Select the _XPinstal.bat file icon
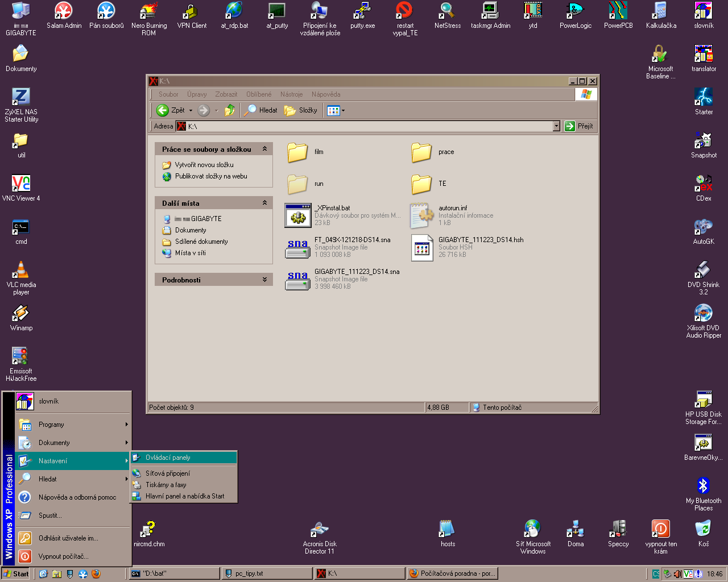728x582 pixels. pos(297,216)
